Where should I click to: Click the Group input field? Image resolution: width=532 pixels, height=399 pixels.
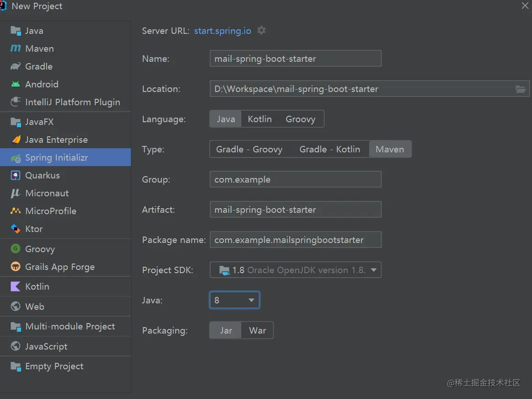tap(295, 179)
